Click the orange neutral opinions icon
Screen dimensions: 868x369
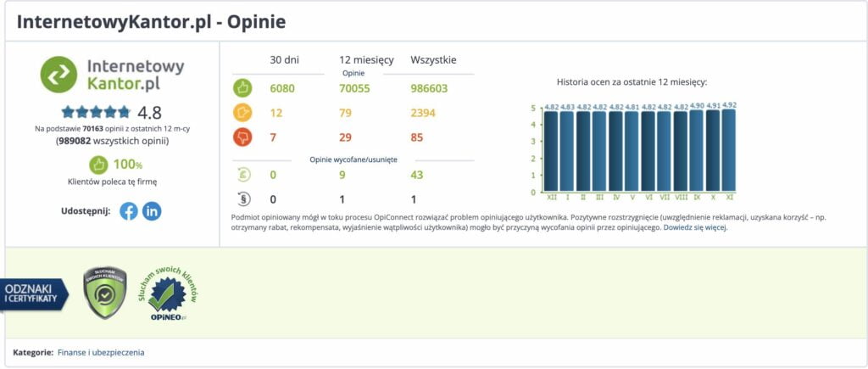(x=242, y=113)
